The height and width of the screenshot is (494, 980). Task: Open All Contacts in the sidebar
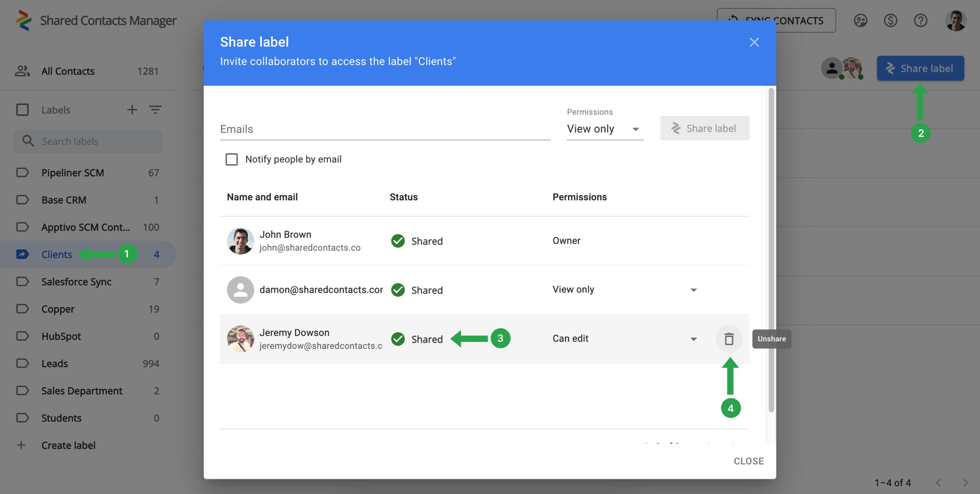[x=88, y=71]
